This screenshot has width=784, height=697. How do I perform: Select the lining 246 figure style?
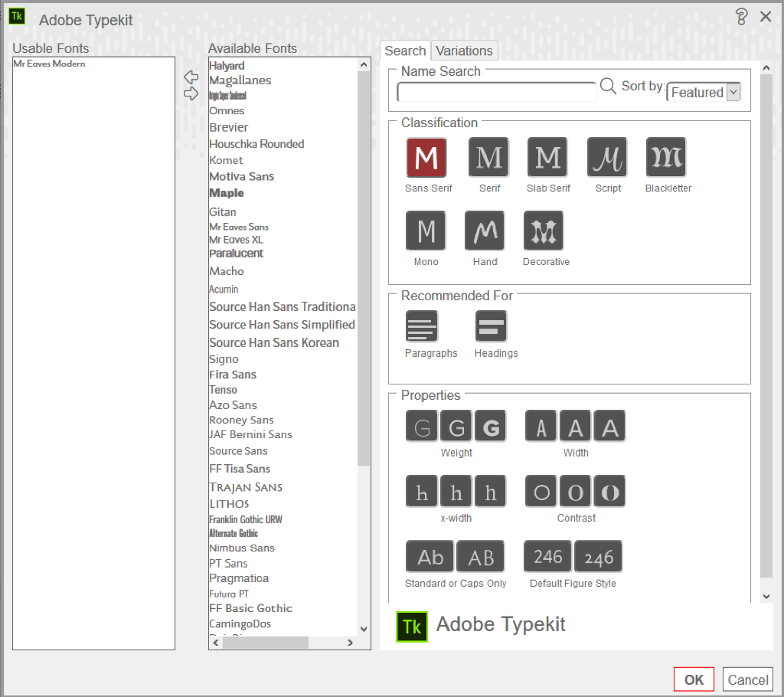[x=547, y=556]
